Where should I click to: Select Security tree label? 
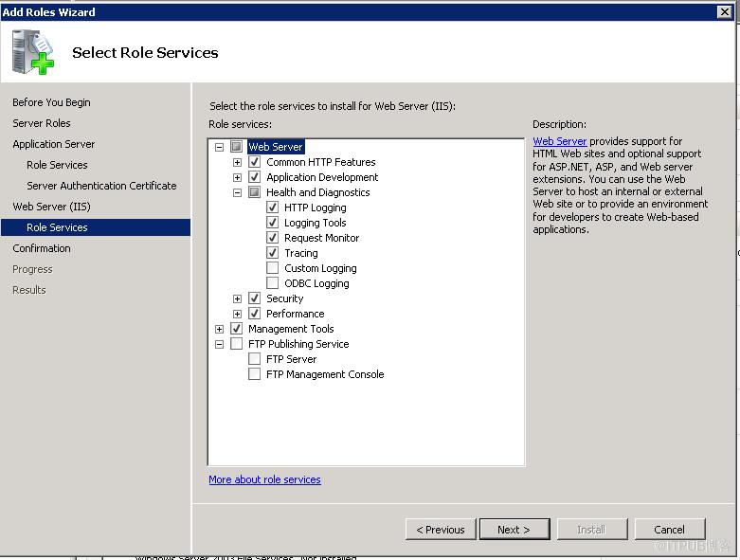[x=284, y=298]
